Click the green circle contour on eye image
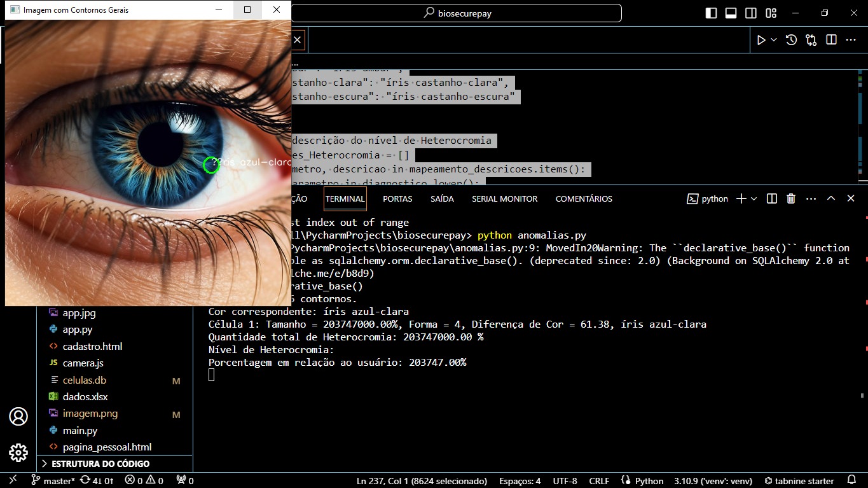The height and width of the screenshot is (488, 868). coord(211,165)
